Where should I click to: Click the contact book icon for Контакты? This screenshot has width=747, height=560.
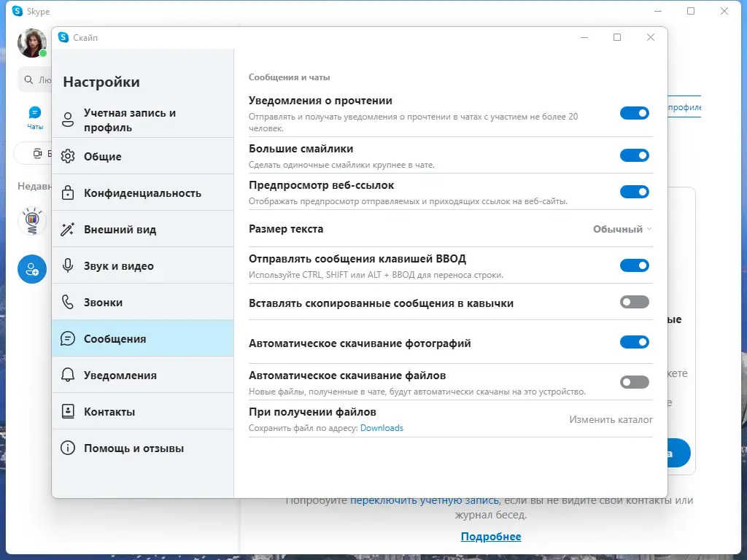(68, 411)
